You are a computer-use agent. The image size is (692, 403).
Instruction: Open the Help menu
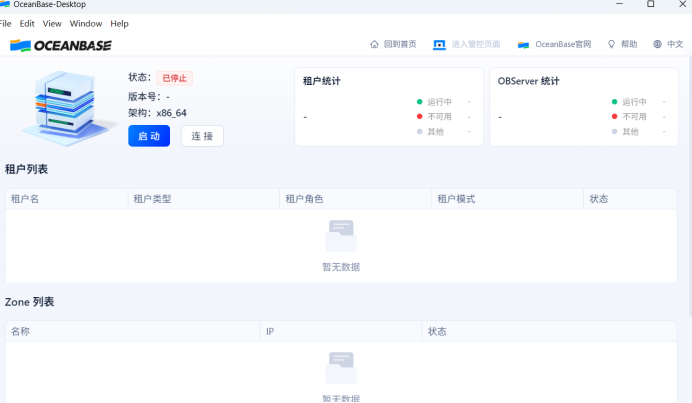pos(119,23)
